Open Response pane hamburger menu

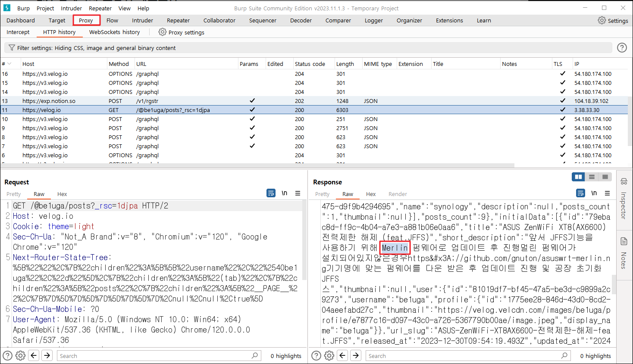point(607,193)
